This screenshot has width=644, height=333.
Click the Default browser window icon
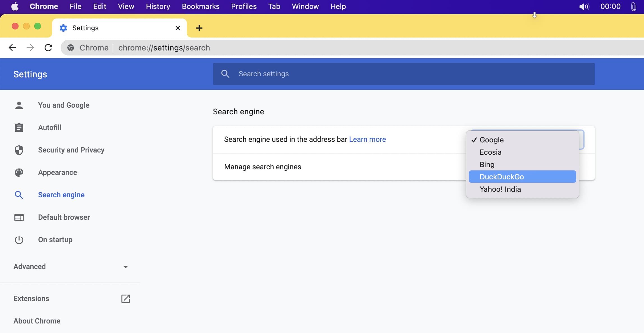[19, 217]
